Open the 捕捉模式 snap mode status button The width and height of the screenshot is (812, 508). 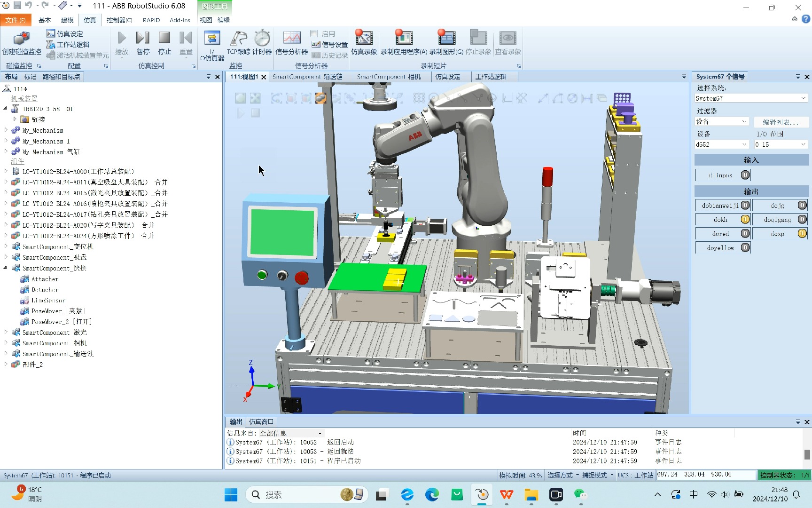click(x=598, y=475)
